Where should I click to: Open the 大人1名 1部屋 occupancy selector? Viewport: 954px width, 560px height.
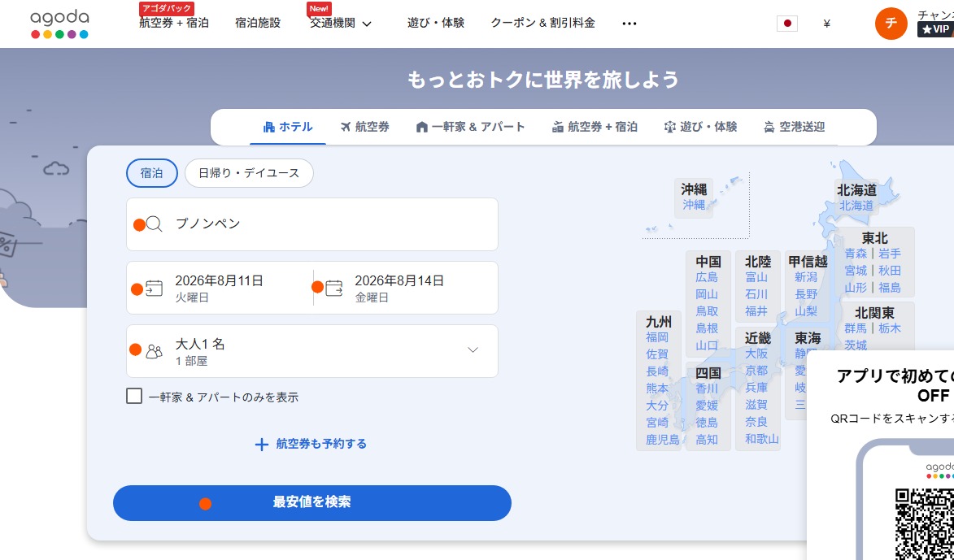coord(312,351)
